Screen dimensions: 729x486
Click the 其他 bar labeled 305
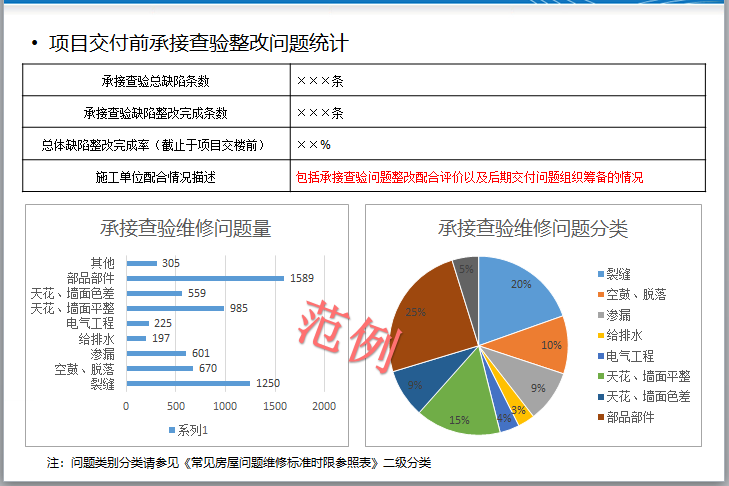141,263
